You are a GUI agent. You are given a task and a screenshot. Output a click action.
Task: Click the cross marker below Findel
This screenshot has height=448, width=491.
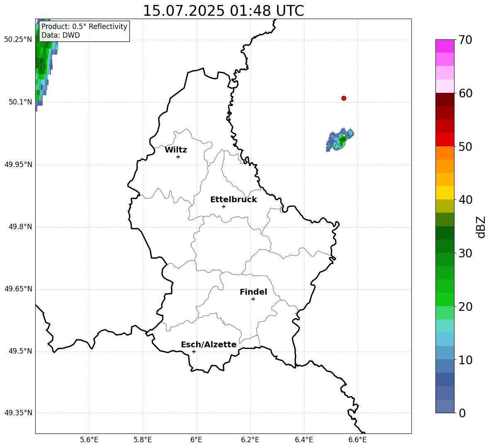point(253,299)
